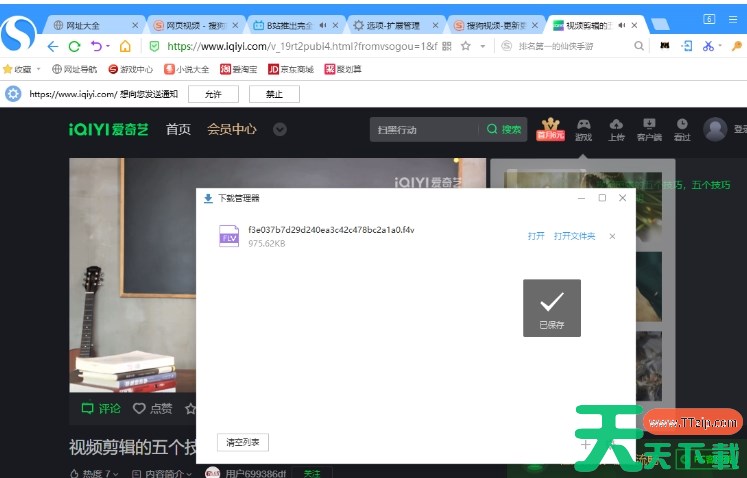Screen dimensions: 747x478
Task: Reload the page with the refresh icon
Action: 74,46
